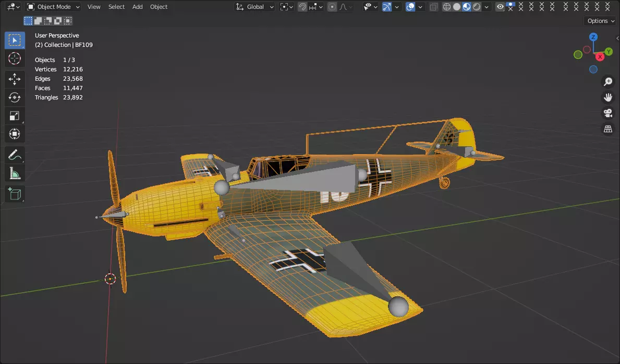The image size is (620, 364).
Task: Click the negative X red circle on gizmo
Action: click(587, 50)
